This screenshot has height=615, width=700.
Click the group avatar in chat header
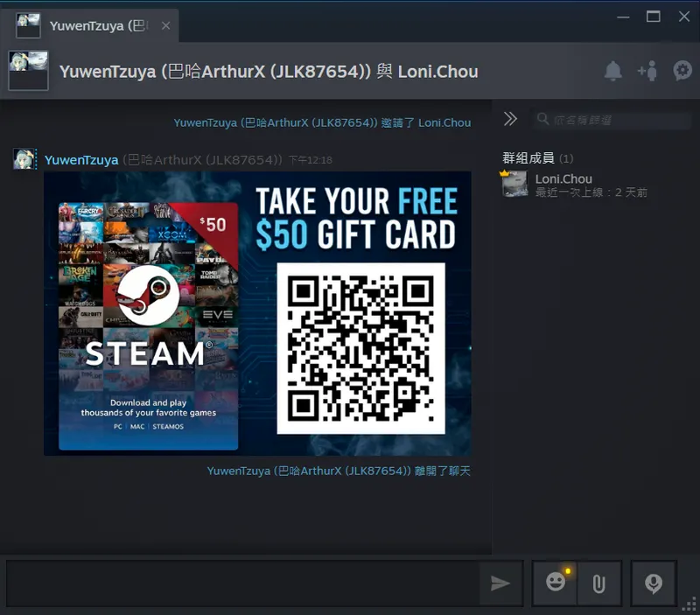click(28, 71)
